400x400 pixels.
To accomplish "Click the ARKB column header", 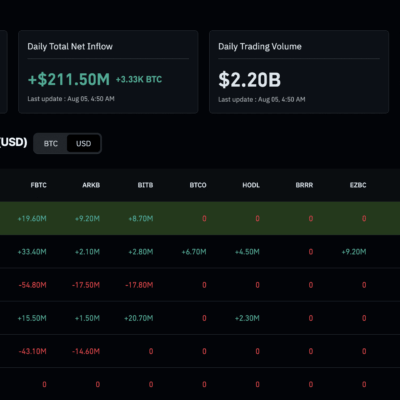I will (91, 185).
